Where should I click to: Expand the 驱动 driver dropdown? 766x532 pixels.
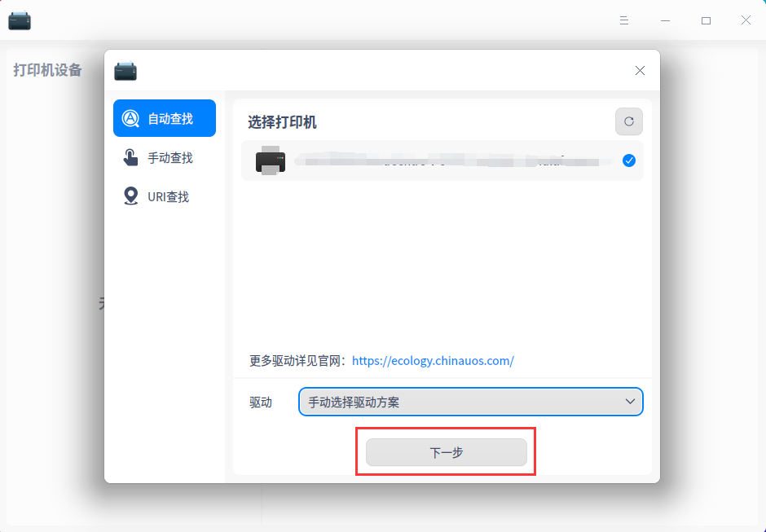470,402
